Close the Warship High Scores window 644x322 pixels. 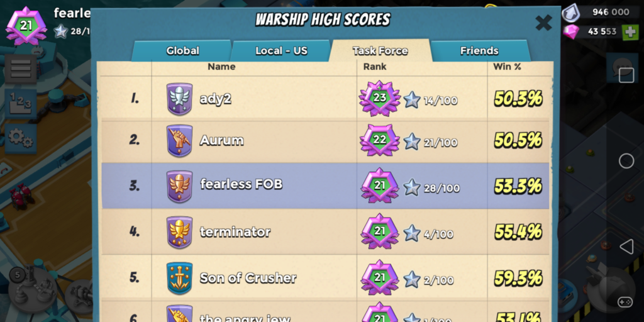pyautogui.click(x=543, y=23)
